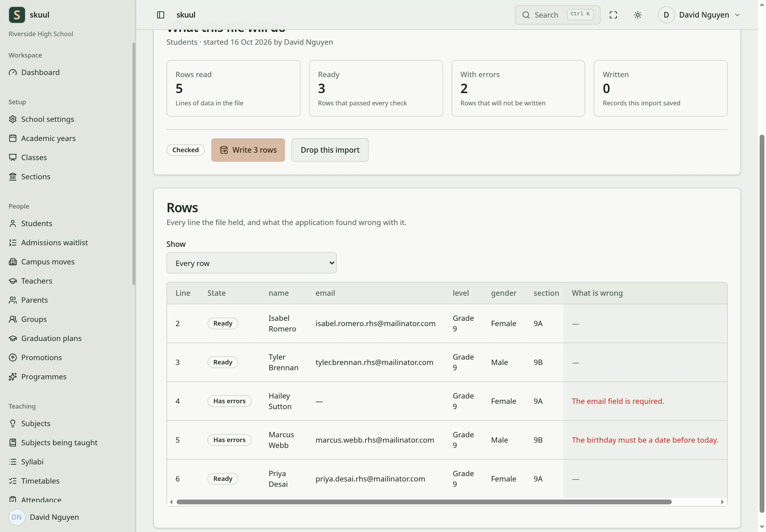Click the 'With errors' summary card

pos(518,88)
